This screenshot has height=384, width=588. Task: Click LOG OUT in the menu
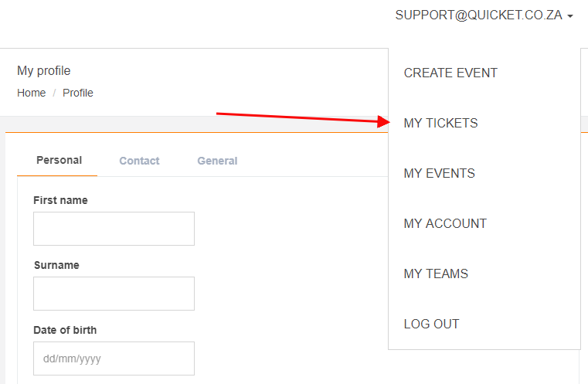(431, 324)
